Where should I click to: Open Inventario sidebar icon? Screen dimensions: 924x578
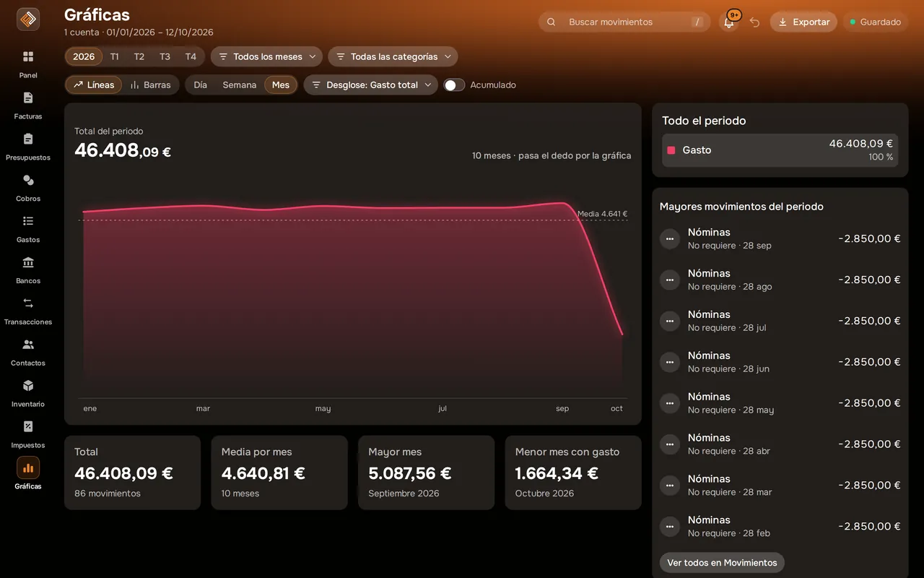click(28, 393)
